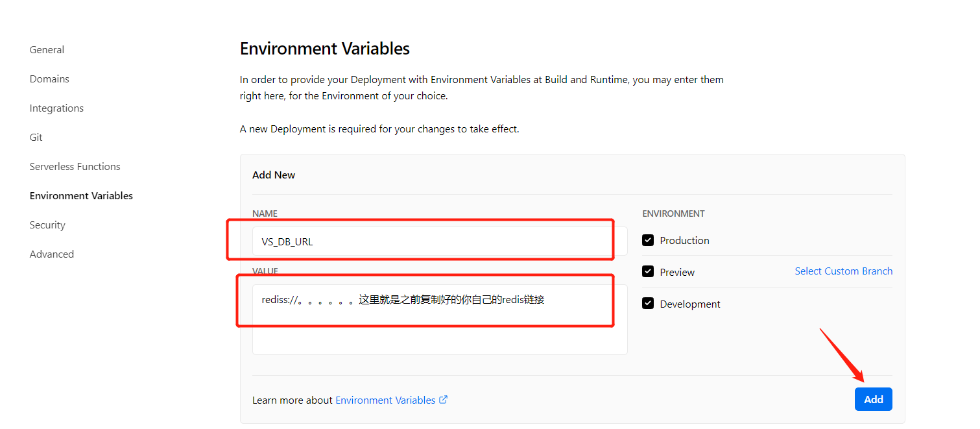Go to Domains in the sidebar
Image resolution: width=980 pixels, height=429 pixels.
(49, 79)
